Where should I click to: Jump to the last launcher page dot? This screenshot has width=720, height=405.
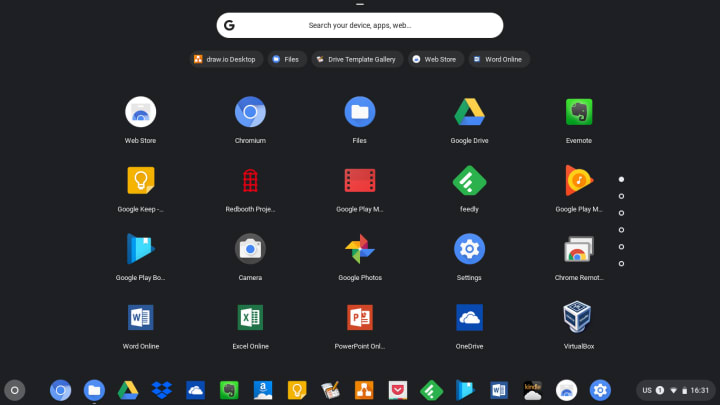[621, 264]
